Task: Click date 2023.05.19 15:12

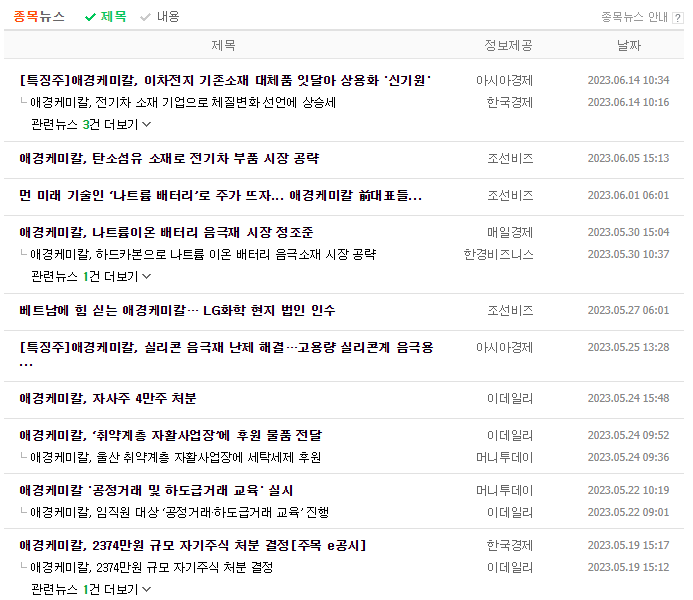Action: [628, 567]
